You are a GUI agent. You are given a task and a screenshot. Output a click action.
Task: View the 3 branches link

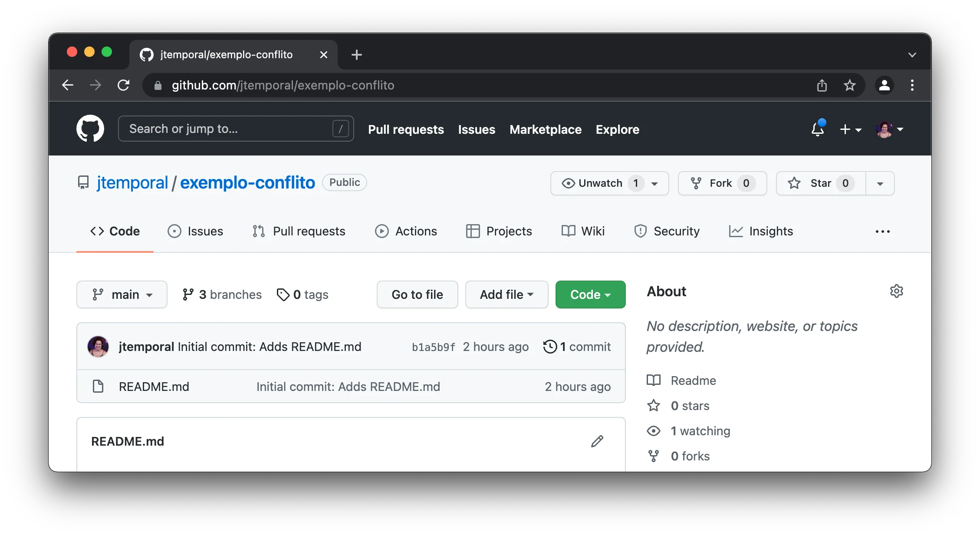point(222,294)
